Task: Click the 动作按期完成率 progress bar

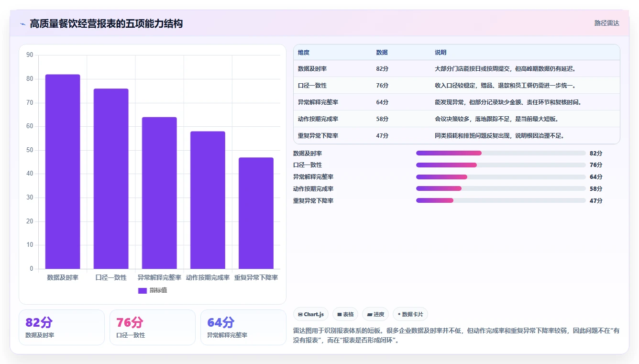Action: pos(501,189)
